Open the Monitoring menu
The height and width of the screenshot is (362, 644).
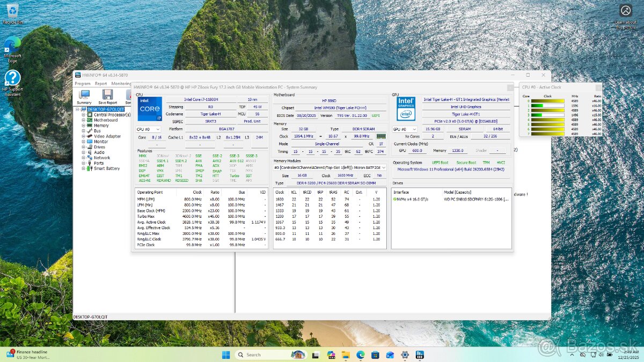tap(122, 84)
